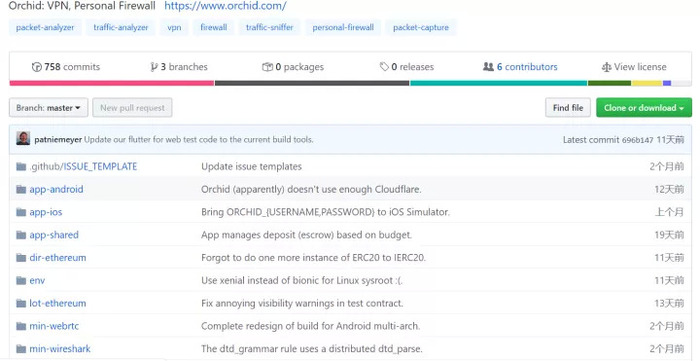Click the license scale icon
700x361 pixels.
coord(606,67)
